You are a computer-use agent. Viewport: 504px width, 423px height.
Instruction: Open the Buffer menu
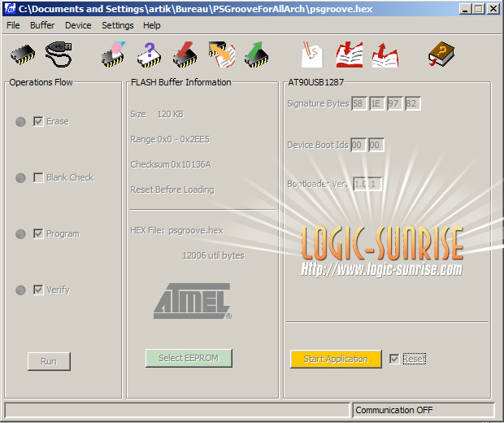(42, 25)
